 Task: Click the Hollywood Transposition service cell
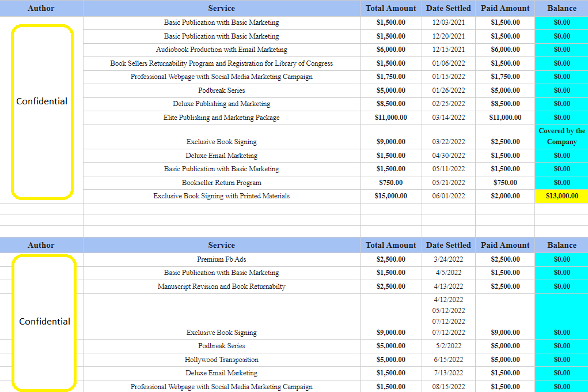coord(222,360)
